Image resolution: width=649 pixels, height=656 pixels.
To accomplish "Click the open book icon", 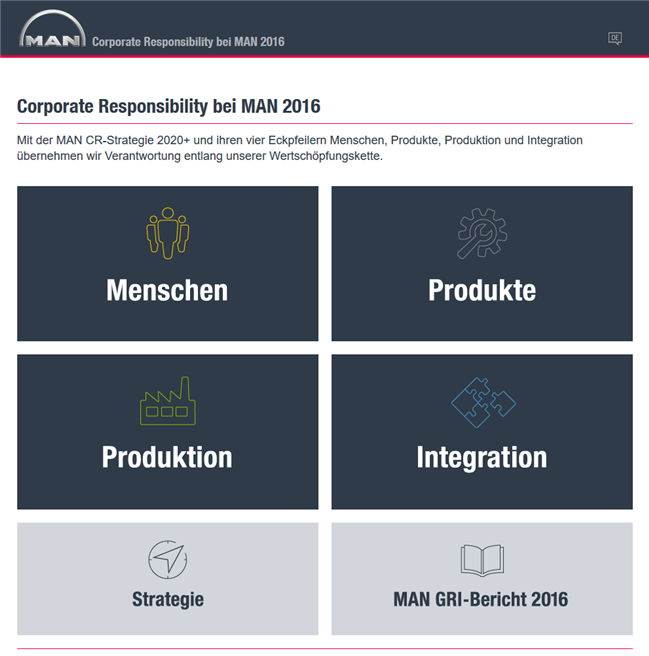I will pyautogui.click(x=481, y=559).
